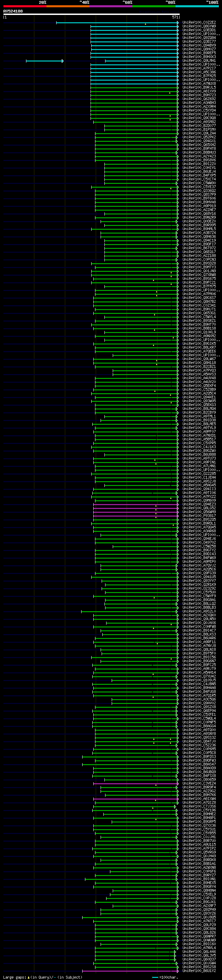Select the query name AV524188
This screenshot has width=222, height=980.
point(13,11)
